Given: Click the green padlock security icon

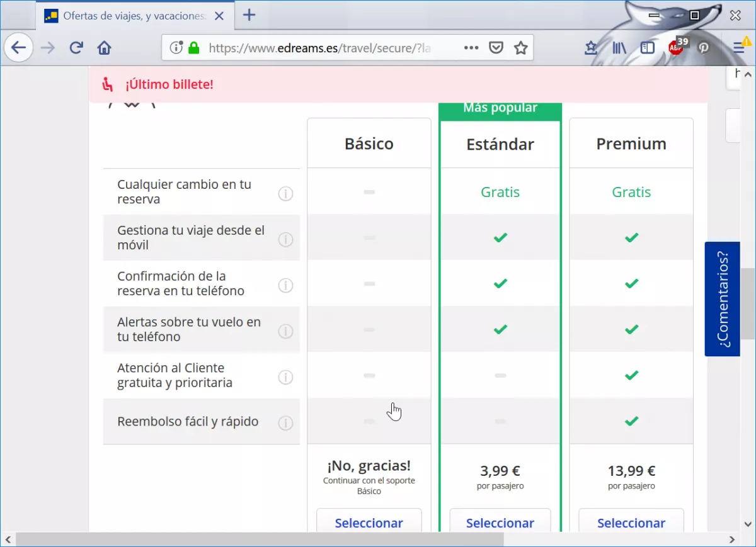Looking at the screenshot, I should click(194, 48).
